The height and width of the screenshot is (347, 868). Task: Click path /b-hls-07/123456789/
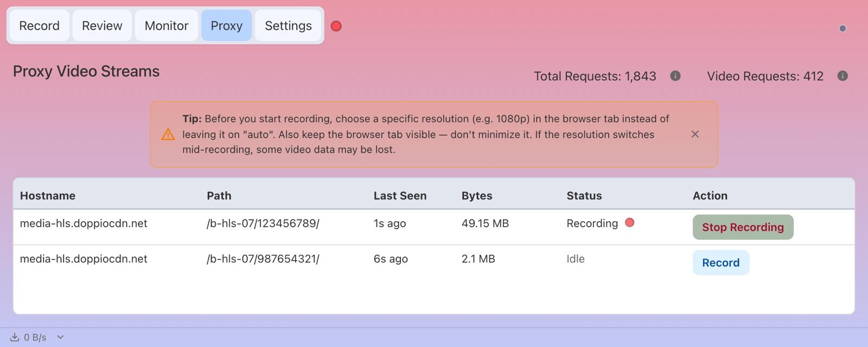[x=263, y=223]
